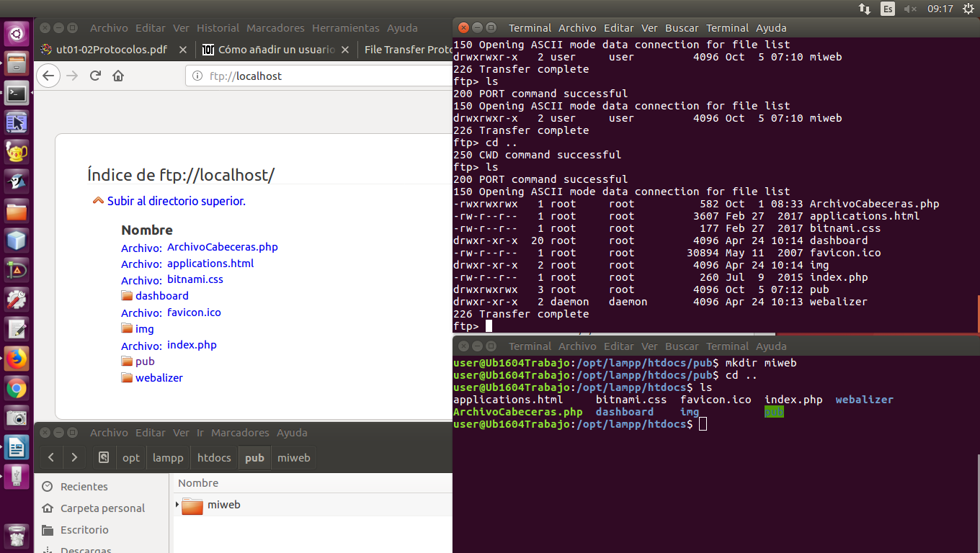
Task: Open the USB drive icon in dock
Action: [17, 477]
